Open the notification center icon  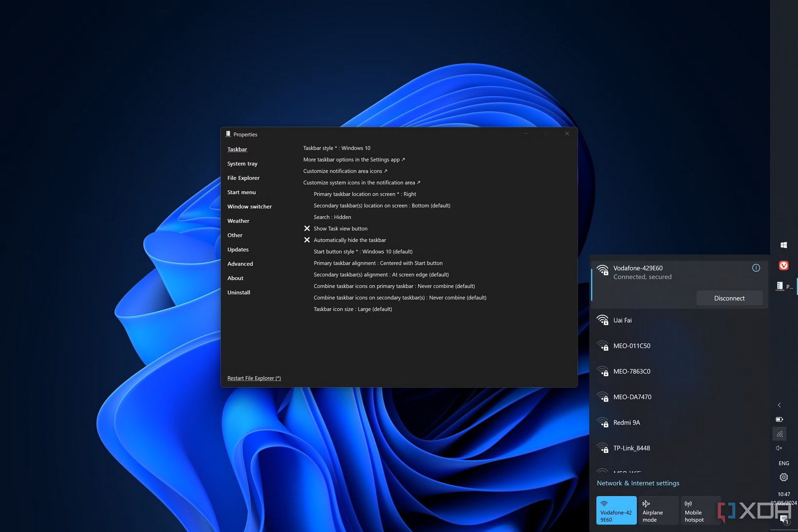coord(784,519)
